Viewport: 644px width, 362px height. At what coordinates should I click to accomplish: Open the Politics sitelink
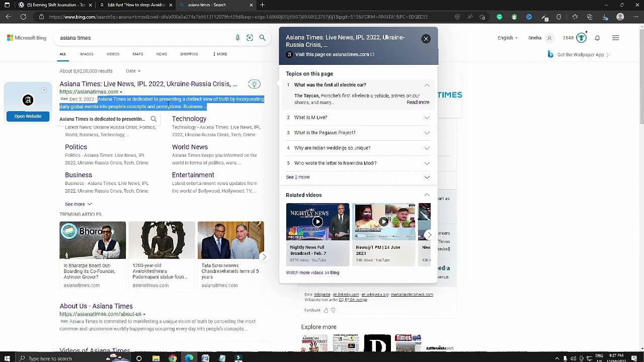(x=76, y=147)
